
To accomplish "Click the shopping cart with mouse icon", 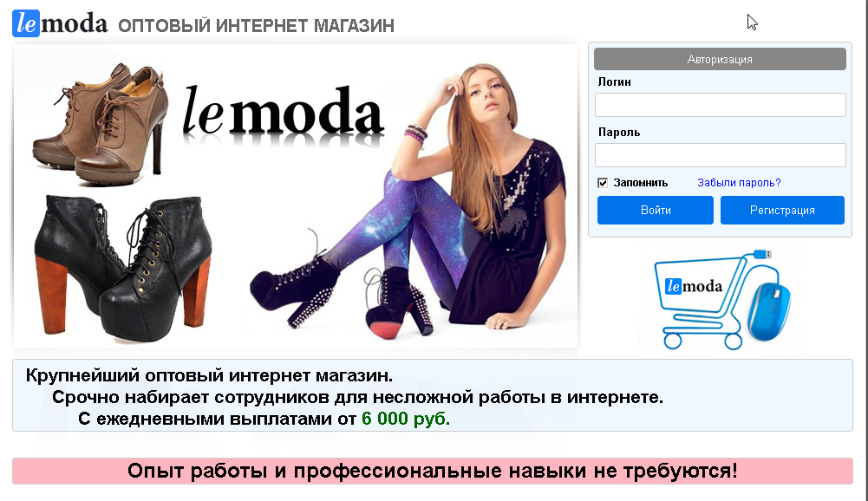I will 722,300.
